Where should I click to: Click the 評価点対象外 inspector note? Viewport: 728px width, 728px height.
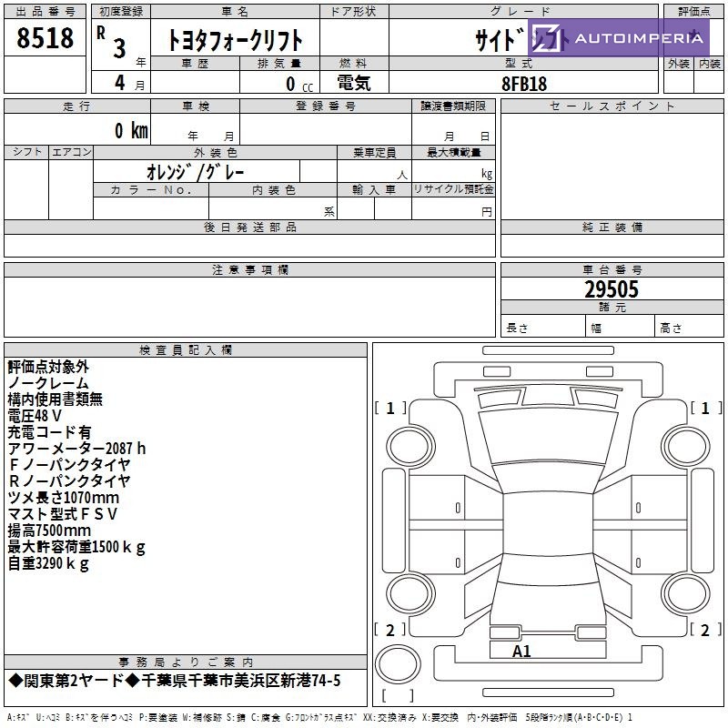(x=48, y=367)
